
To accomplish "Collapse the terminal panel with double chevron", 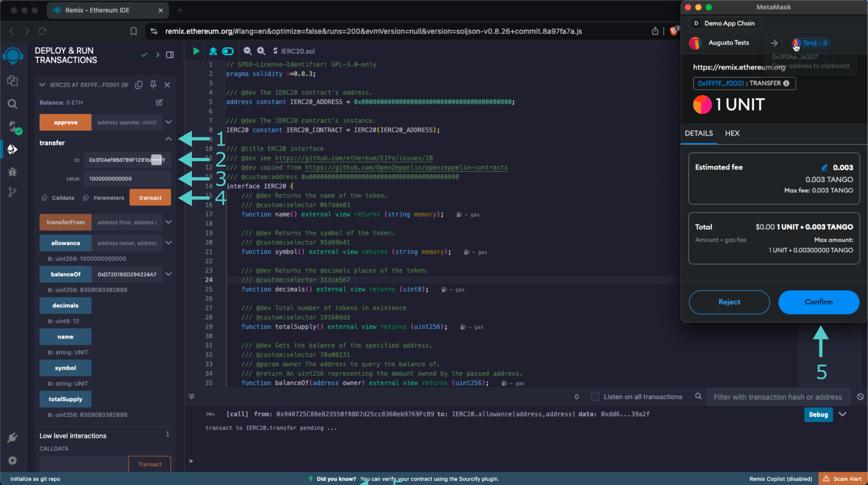I will (192, 396).
